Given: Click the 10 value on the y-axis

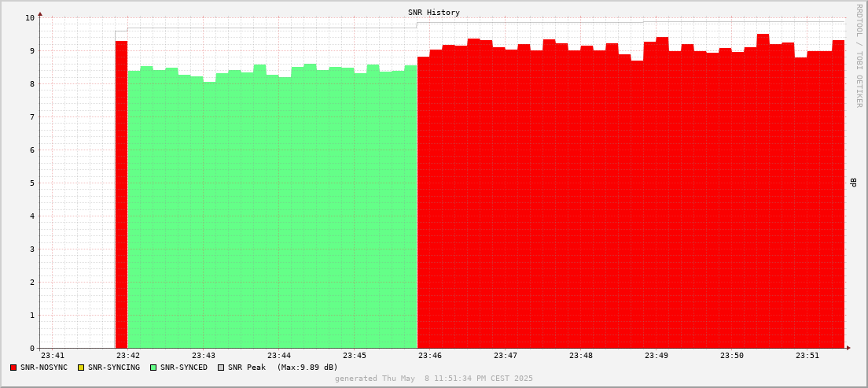Looking at the screenshot, I should (x=30, y=18).
